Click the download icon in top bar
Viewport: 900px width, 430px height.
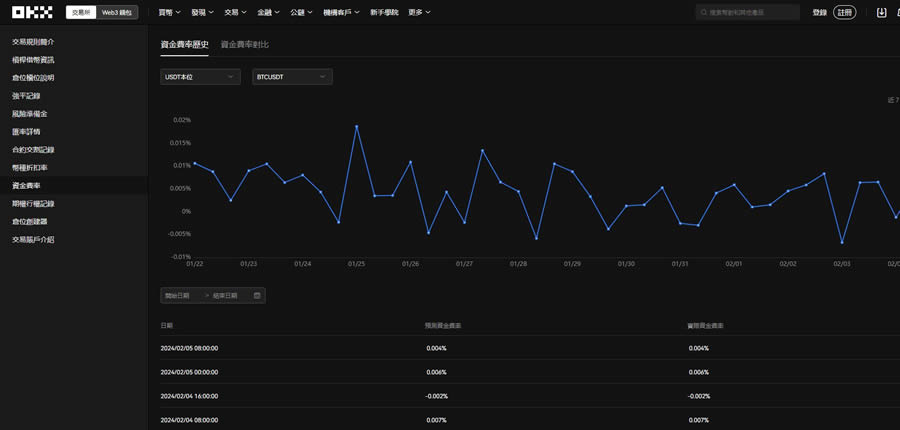pos(881,13)
